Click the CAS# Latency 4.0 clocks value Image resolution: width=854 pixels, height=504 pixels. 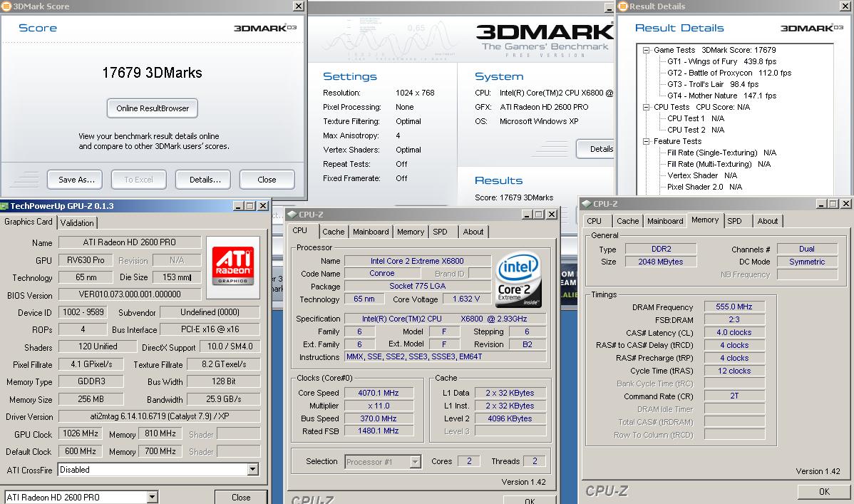click(734, 332)
